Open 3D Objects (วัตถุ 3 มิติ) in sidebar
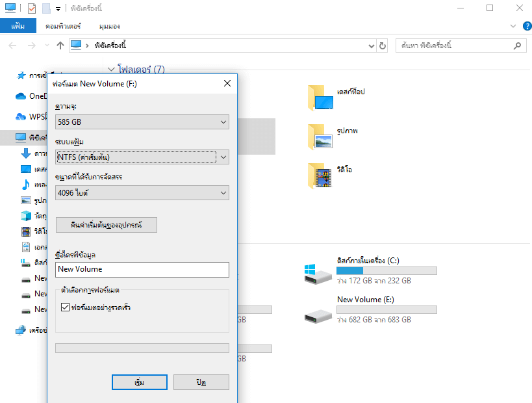The width and height of the screenshot is (532, 403). [34, 215]
